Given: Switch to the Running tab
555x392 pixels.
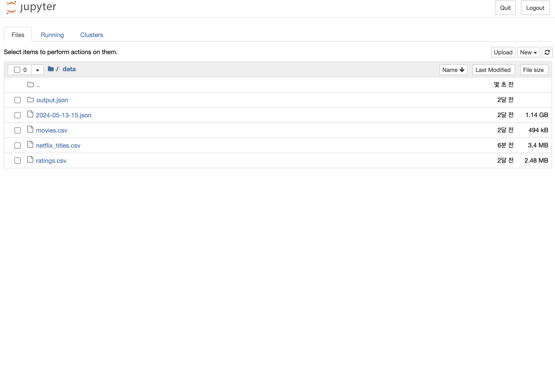Looking at the screenshot, I should [52, 35].
